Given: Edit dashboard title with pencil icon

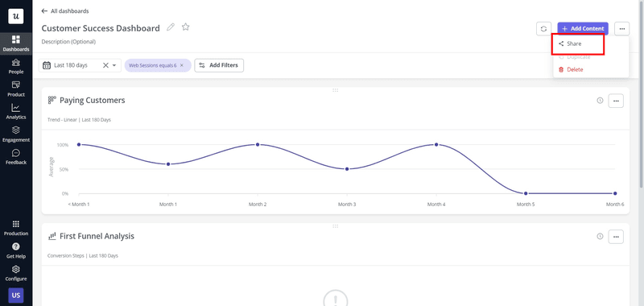Looking at the screenshot, I should click(171, 27).
